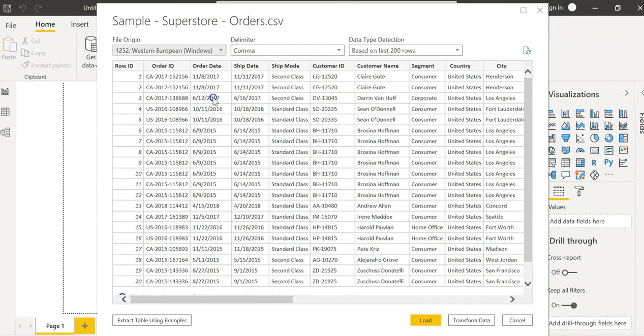The height and width of the screenshot is (336, 644).
Task: Click the Save icon in title bar
Action: coord(7,8)
